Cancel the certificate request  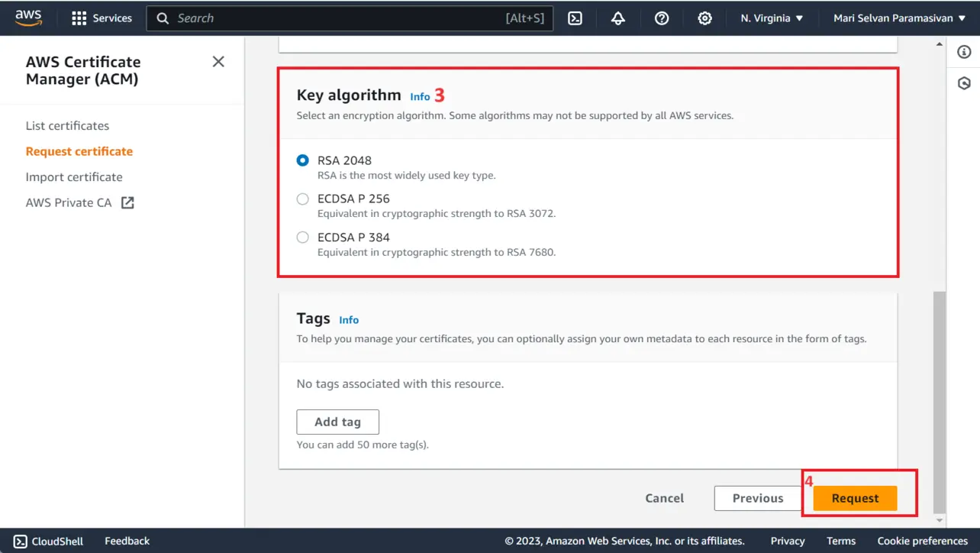coord(665,498)
